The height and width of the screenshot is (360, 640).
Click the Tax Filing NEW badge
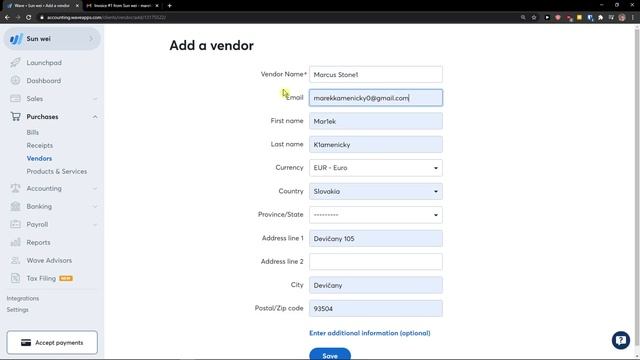point(66,278)
